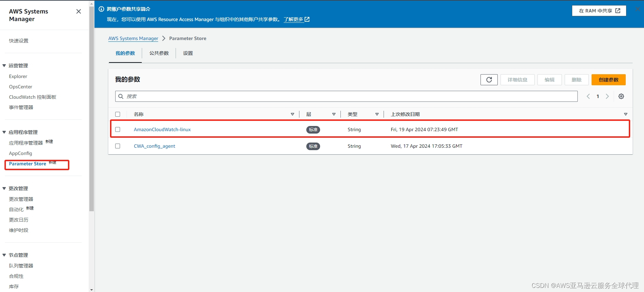
Task: Open AWS Systems Manager breadcrumb link
Action: 133,38
